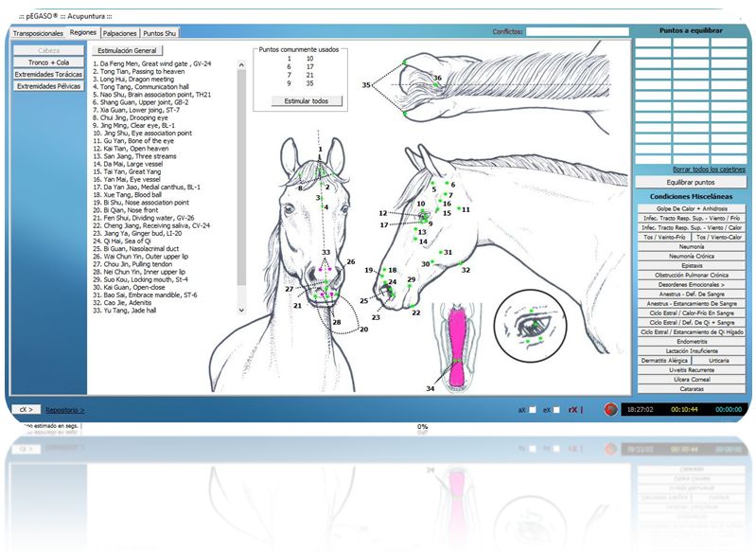
Task: Choose Ciclo Estral / Calor-Frío En Sangre
Action: click(x=692, y=313)
